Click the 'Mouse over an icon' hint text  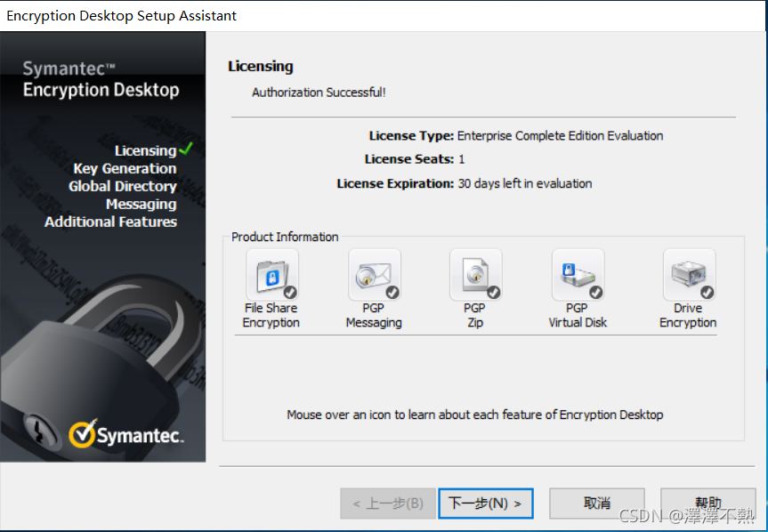click(x=475, y=415)
